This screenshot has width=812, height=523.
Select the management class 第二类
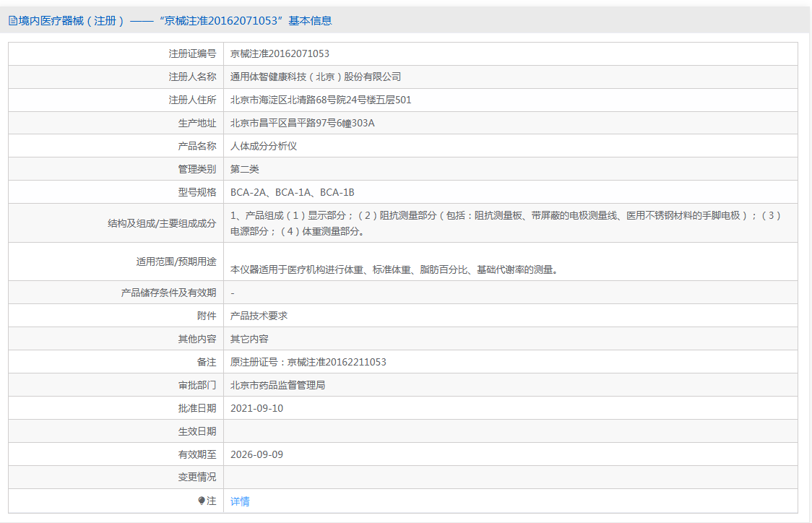[244, 169]
